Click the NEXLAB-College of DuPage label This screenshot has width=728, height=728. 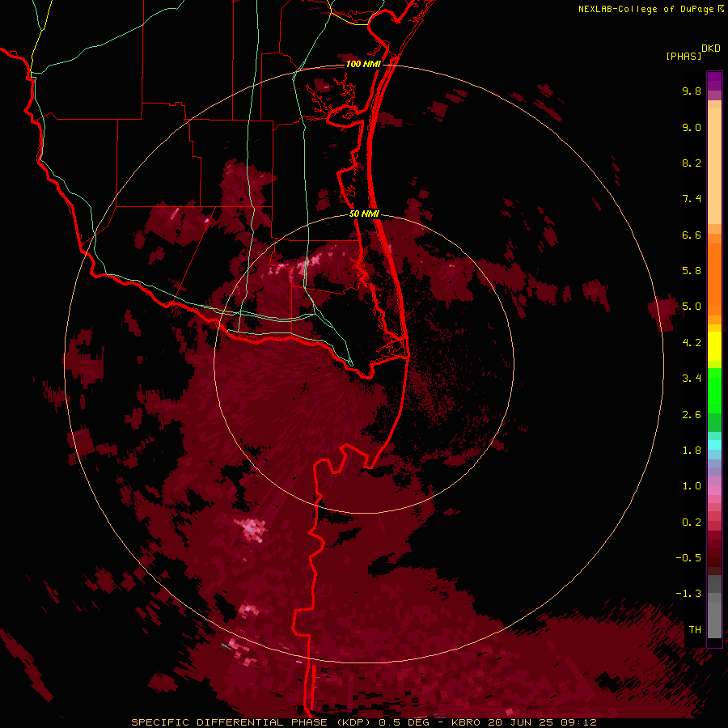pyautogui.click(x=646, y=9)
